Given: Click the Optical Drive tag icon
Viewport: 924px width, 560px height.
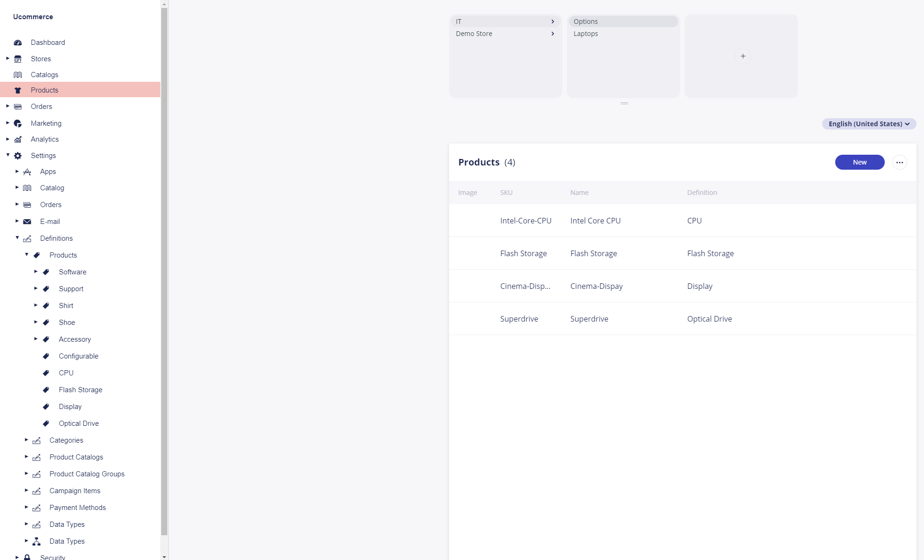Looking at the screenshot, I should 46,424.
